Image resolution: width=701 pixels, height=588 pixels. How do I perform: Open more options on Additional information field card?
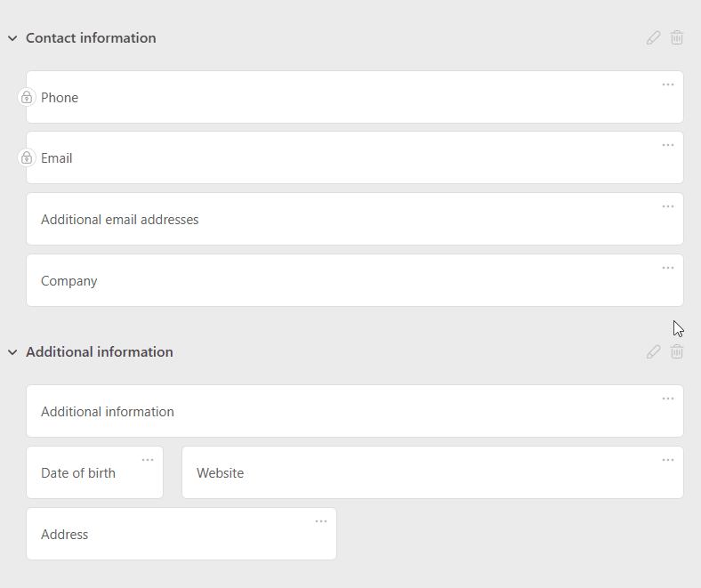coord(668,399)
